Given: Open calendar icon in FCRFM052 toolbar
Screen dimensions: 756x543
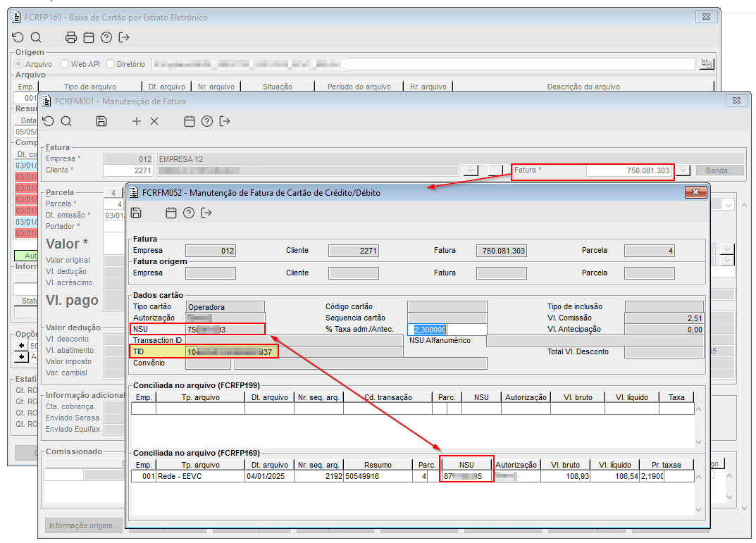Looking at the screenshot, I should 171,213.
